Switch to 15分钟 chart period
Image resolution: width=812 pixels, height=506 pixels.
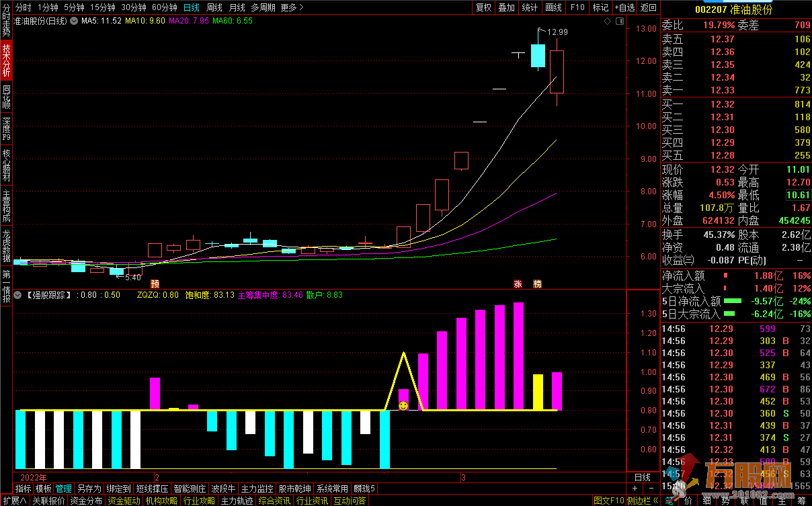pyautogui.click(x=103, y=7)
